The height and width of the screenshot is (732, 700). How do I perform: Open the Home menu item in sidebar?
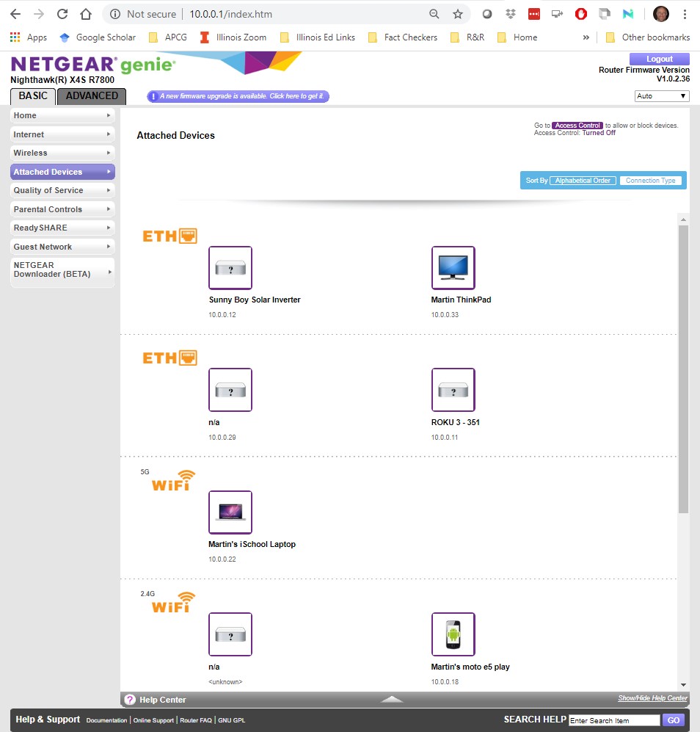62,115
